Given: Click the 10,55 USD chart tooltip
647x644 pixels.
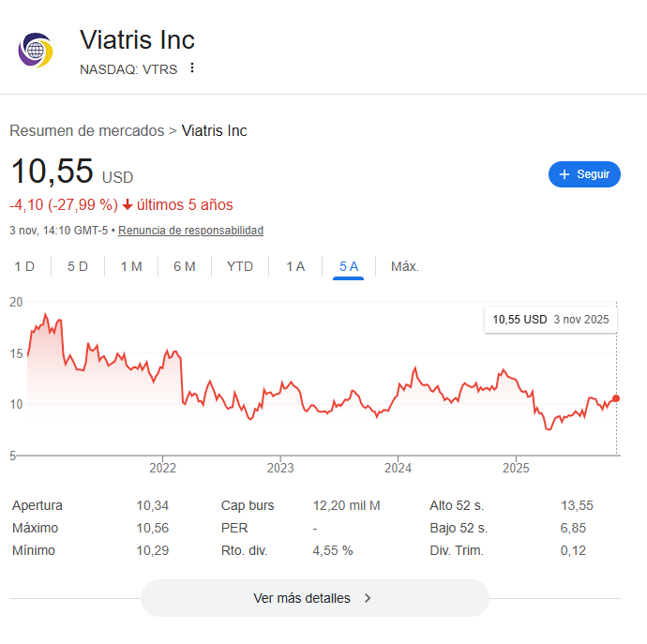Looking at the screenshot, I should pyautogui.click(x=551, y=319).
